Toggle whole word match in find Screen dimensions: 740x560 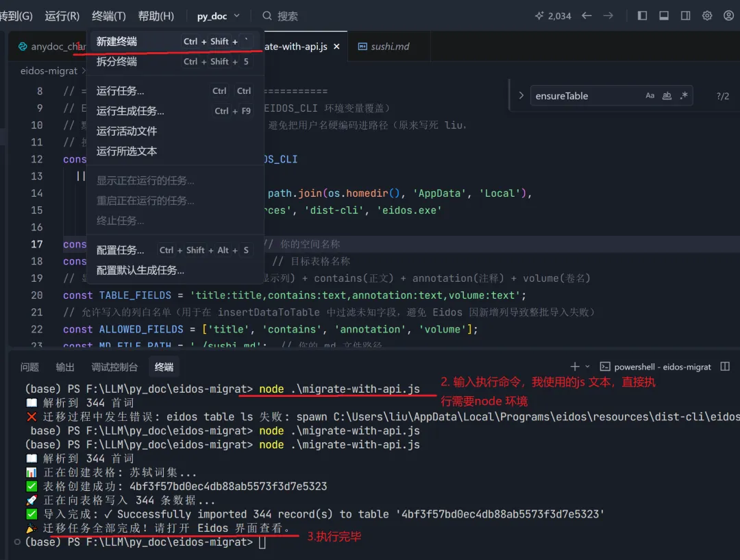coord(667,95)
